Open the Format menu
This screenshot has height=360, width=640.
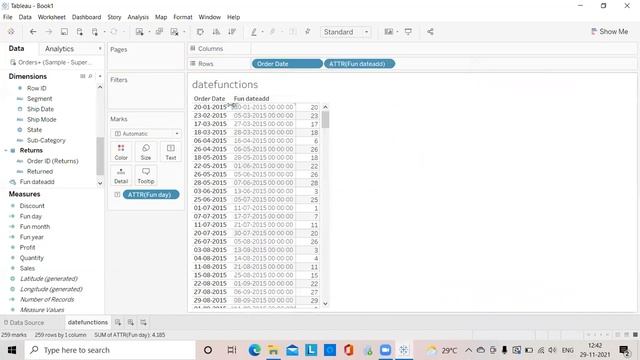[x=182, y=17]
